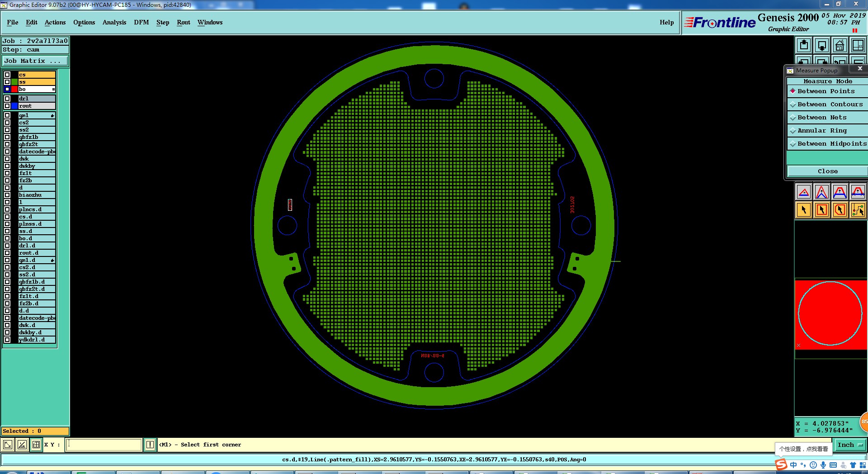
Task: Toggle display checkbox for rout layer
Action: click(7, 106)
